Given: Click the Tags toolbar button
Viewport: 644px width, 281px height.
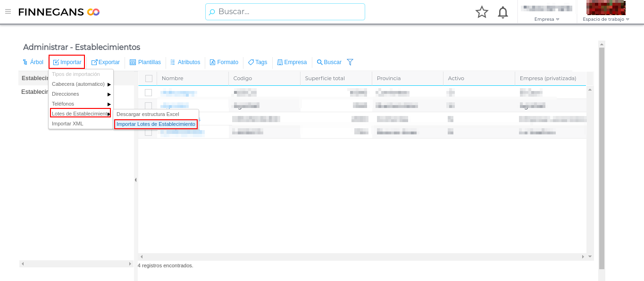Looking at the screenshot, I should point(258,62).
